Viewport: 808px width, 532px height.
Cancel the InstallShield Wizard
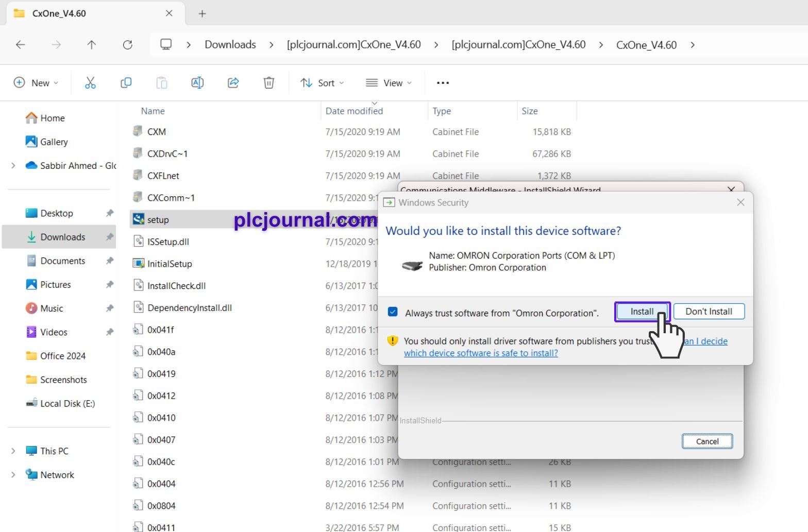coord(708,441)
